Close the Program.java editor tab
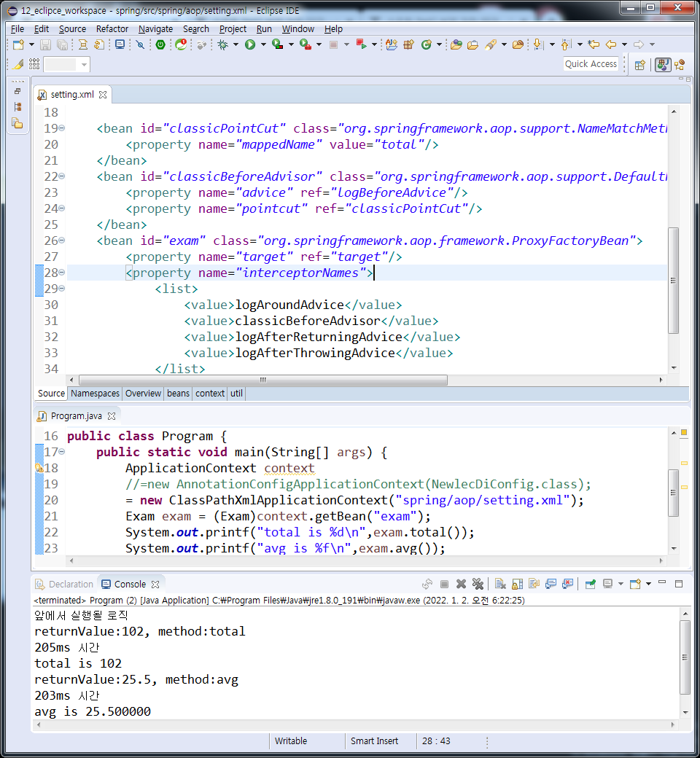Image resolution: width=700 pixels, height=758 pixels. click(x=112, y=416)
